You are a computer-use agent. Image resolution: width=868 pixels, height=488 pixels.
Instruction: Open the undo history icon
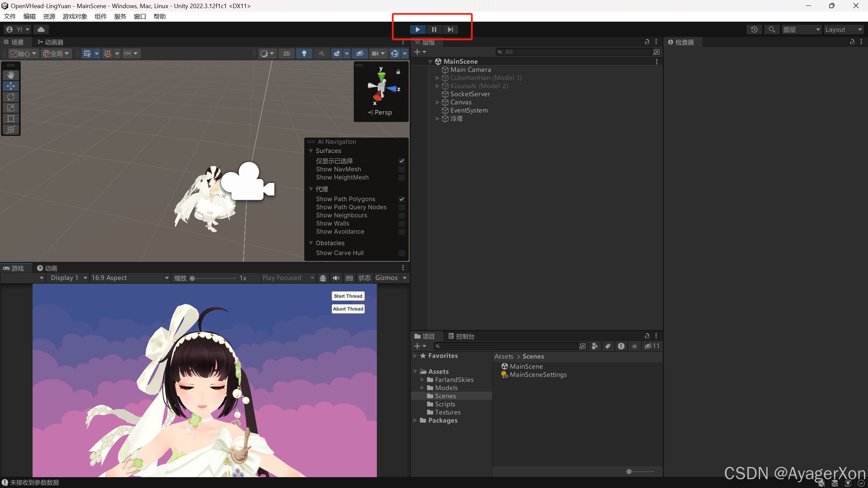click(754, 29)
